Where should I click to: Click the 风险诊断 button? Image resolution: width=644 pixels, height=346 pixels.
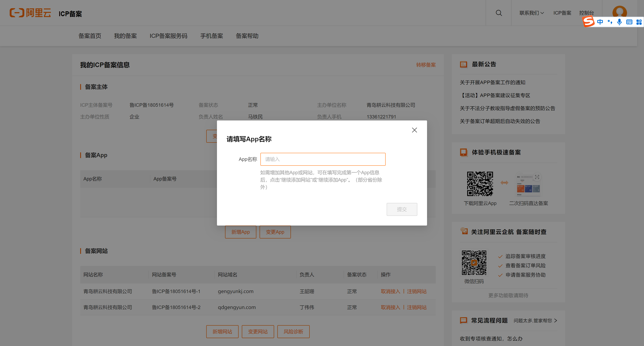click(x=293, y=331)
